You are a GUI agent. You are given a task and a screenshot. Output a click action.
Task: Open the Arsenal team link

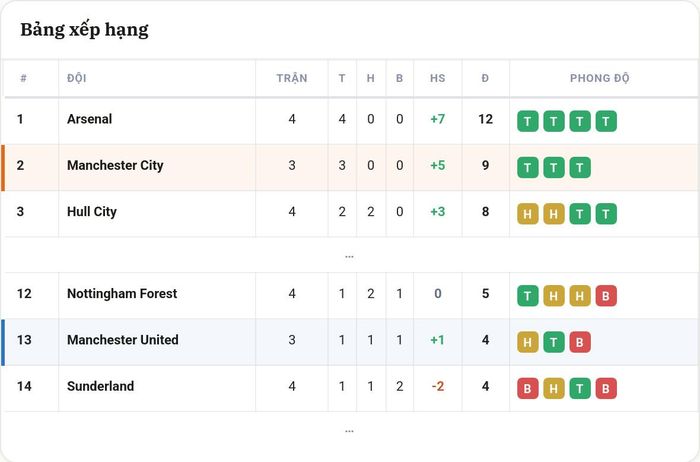(x=89, y=119)
